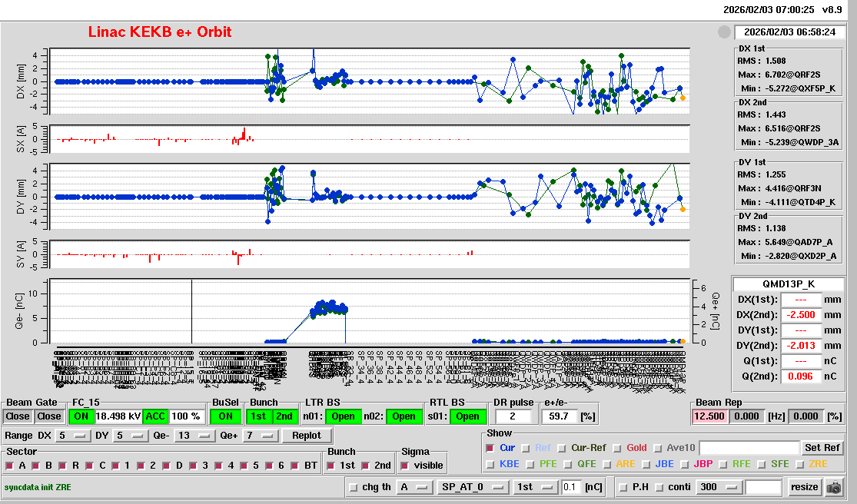The height and width of the screenshot is (504, 857).
Task: Enable the Cur-Ref show checkbox
Action: (x=563, y=448)
